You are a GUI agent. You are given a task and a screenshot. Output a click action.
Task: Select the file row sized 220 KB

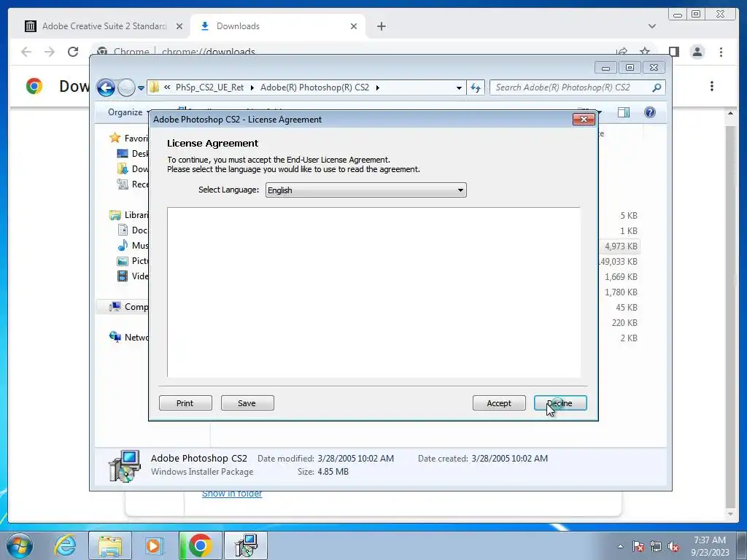(620, 322)
